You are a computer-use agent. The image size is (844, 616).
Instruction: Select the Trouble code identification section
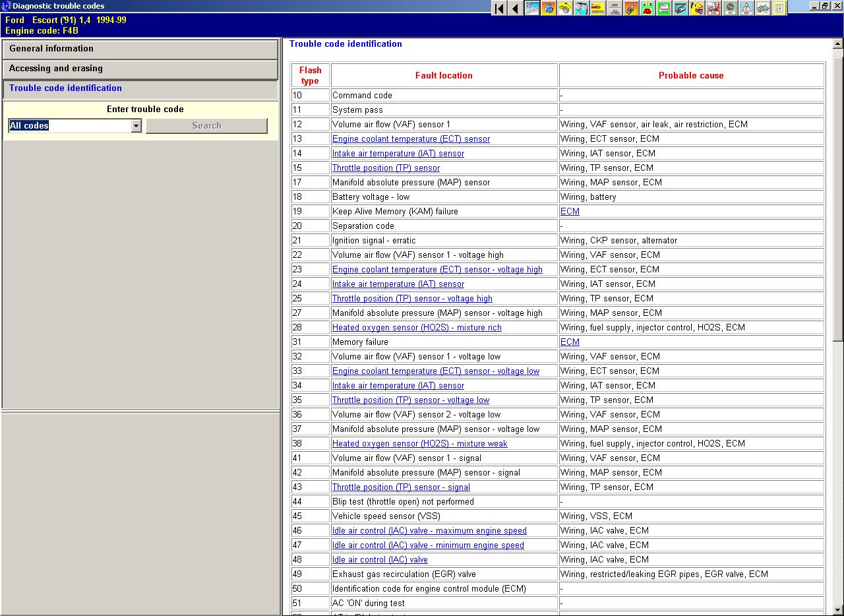tap(140, 89)
